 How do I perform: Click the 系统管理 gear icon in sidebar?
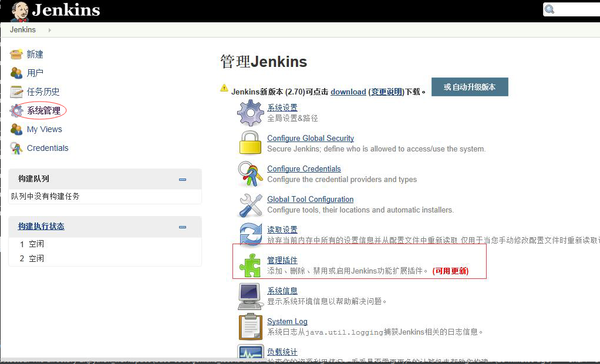16,110
